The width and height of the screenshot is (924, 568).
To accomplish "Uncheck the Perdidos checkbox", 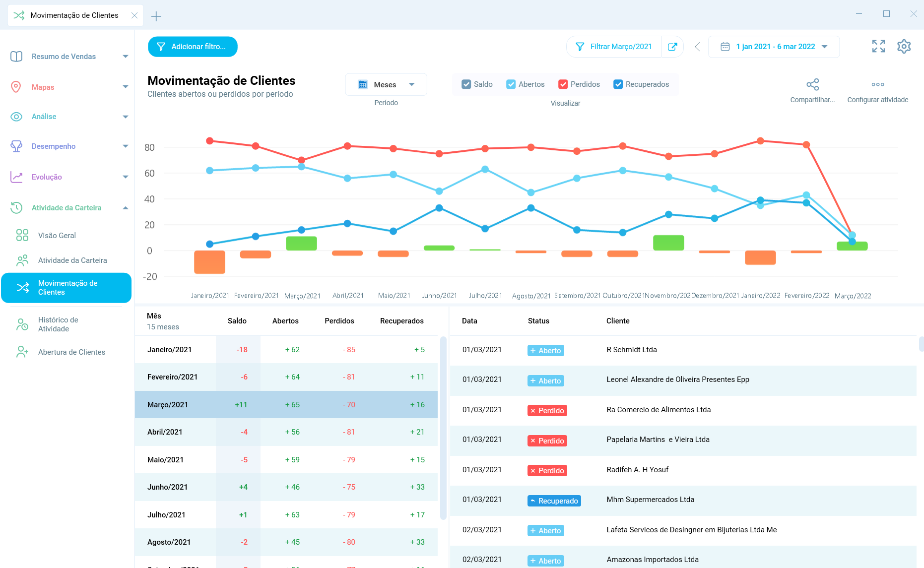I will coord(563,84).
